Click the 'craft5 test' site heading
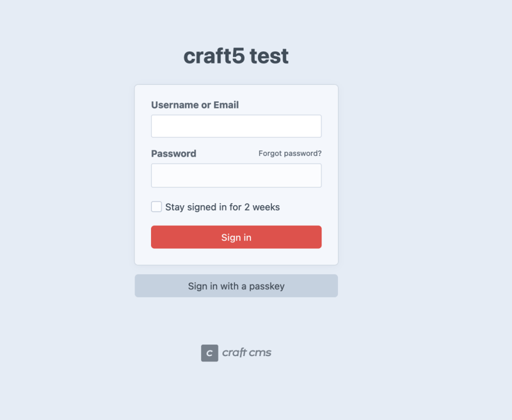Viewport: 512px width, 420px height. click(x=236, y=56)
